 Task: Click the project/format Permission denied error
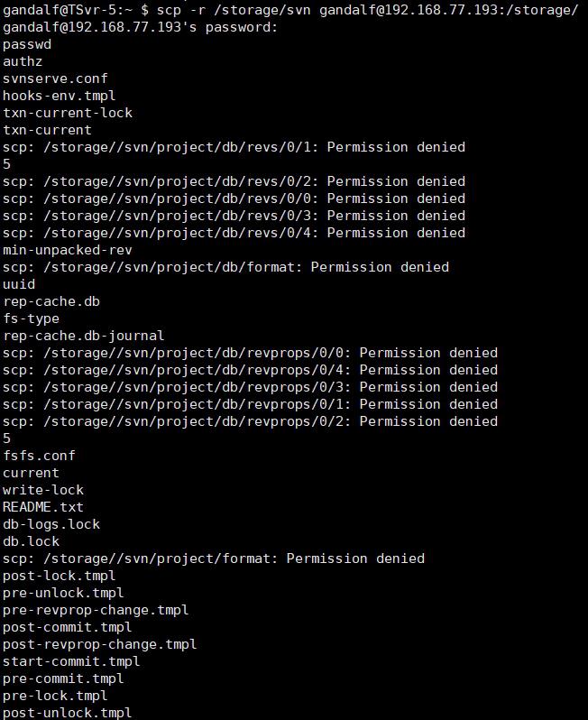214,558
